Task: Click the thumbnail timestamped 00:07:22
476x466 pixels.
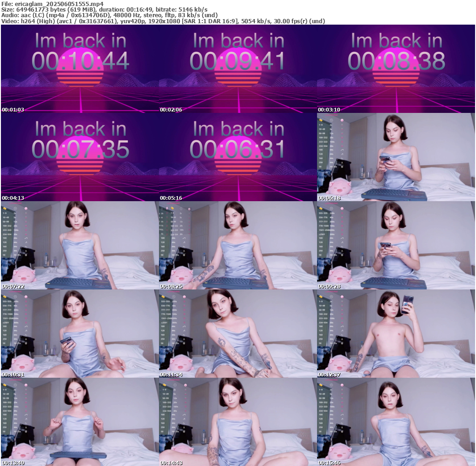Action: coord(80,245)
